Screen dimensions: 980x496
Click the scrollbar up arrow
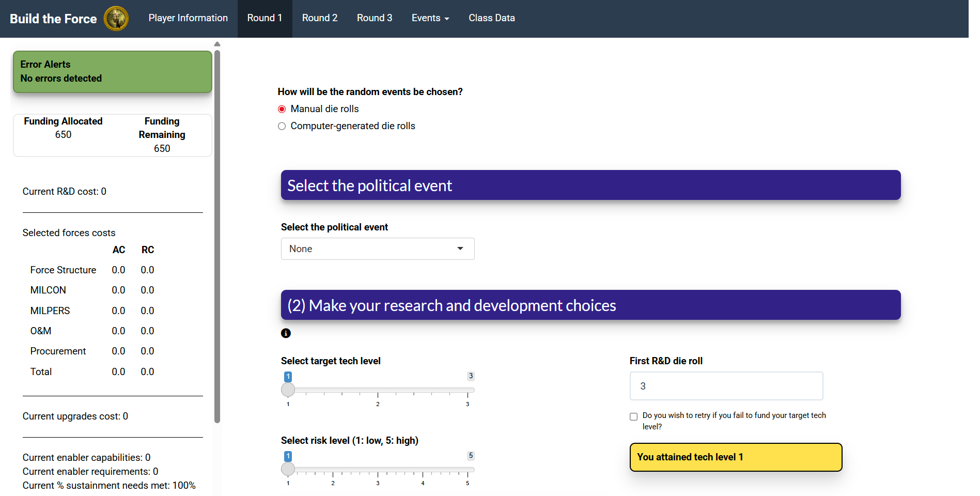tap(217, 44)
